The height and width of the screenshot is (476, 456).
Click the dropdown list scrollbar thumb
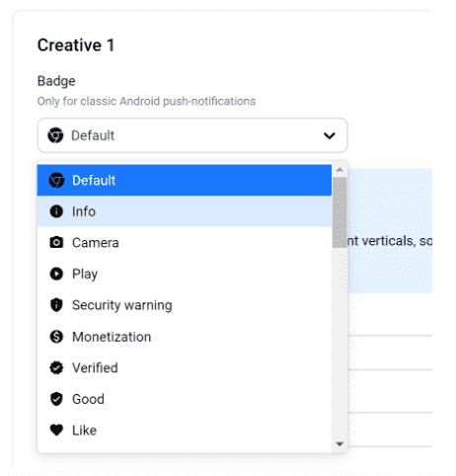coord(340,212)
